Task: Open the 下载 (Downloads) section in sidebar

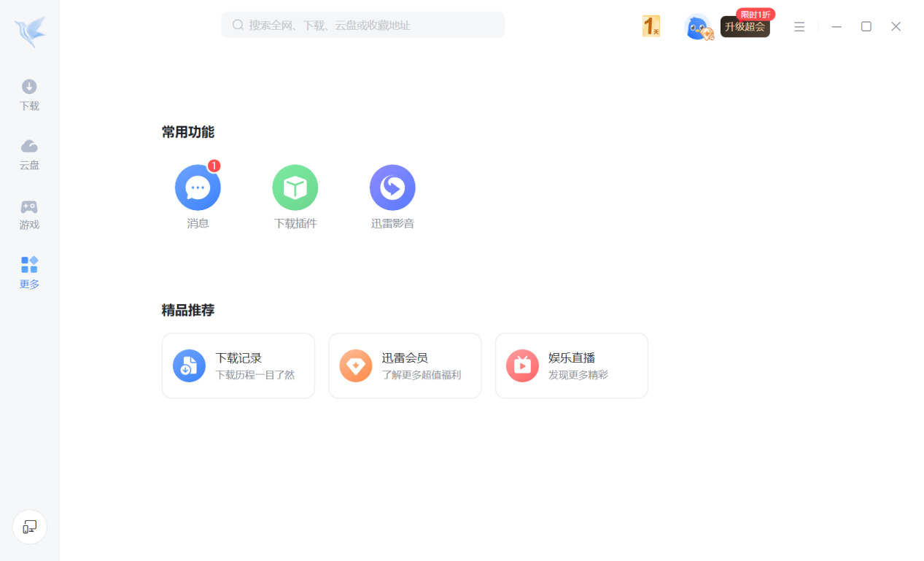Action: pyautogui.click(x=29, y=95)
